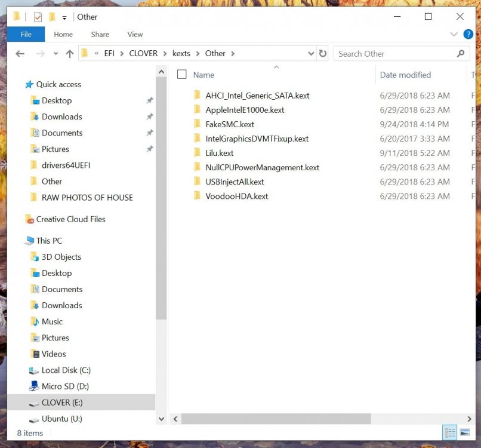481x448 pixels.
Task: Click the horizontal scrollbar left arrow
Action: coord(175,419)
